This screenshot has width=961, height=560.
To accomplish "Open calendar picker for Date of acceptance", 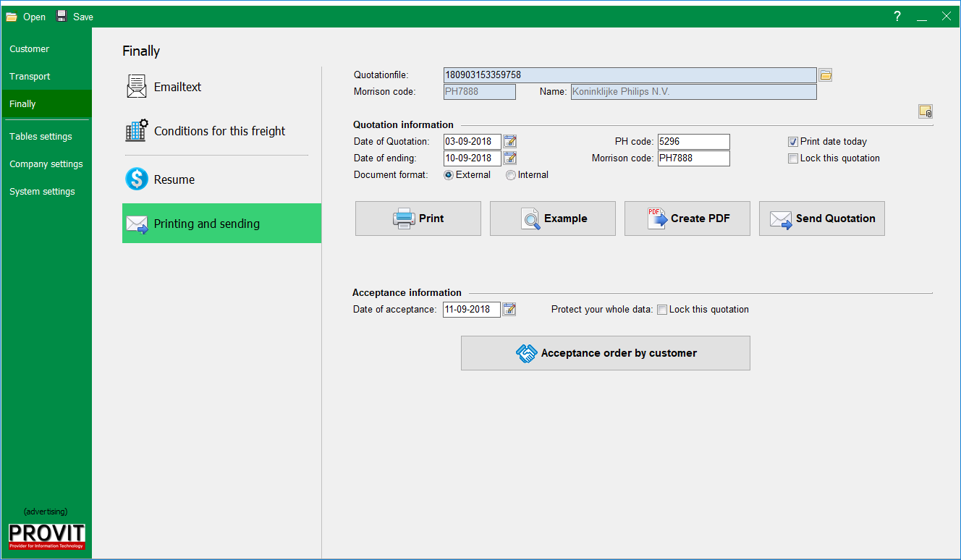I will tap(509, 309).
